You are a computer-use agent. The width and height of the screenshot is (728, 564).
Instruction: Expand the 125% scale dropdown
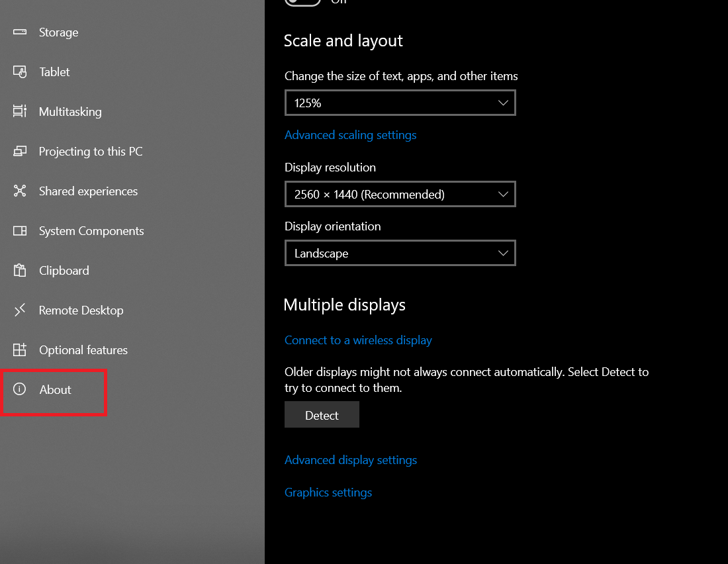point(400,103)
